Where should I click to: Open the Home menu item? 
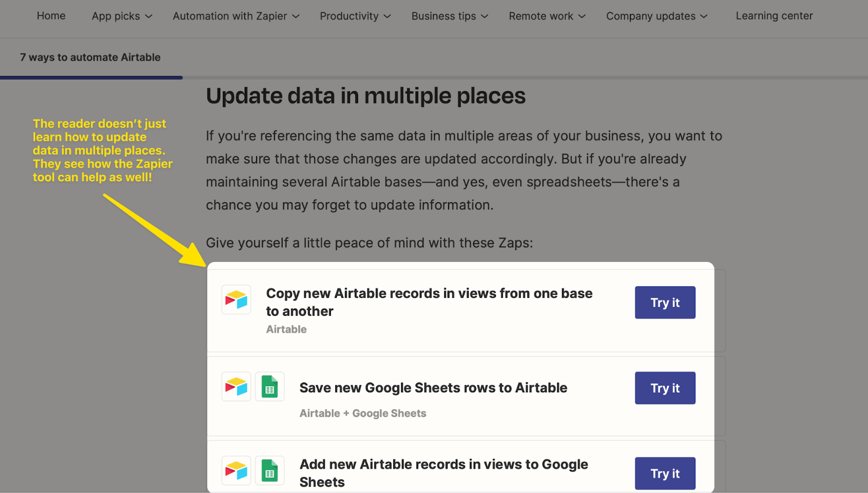[x=51, y=16]
